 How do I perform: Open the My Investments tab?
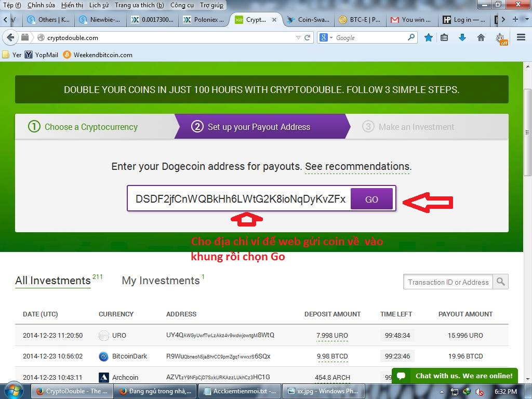point(161,281)
